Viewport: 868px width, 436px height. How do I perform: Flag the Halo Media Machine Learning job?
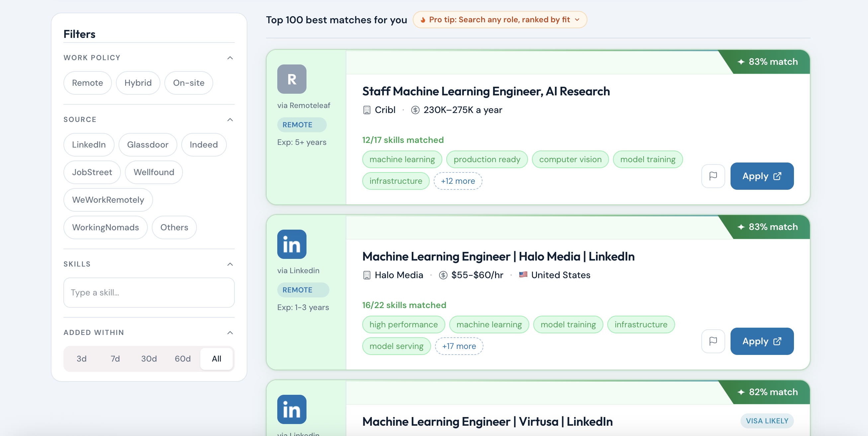point(713,341)
